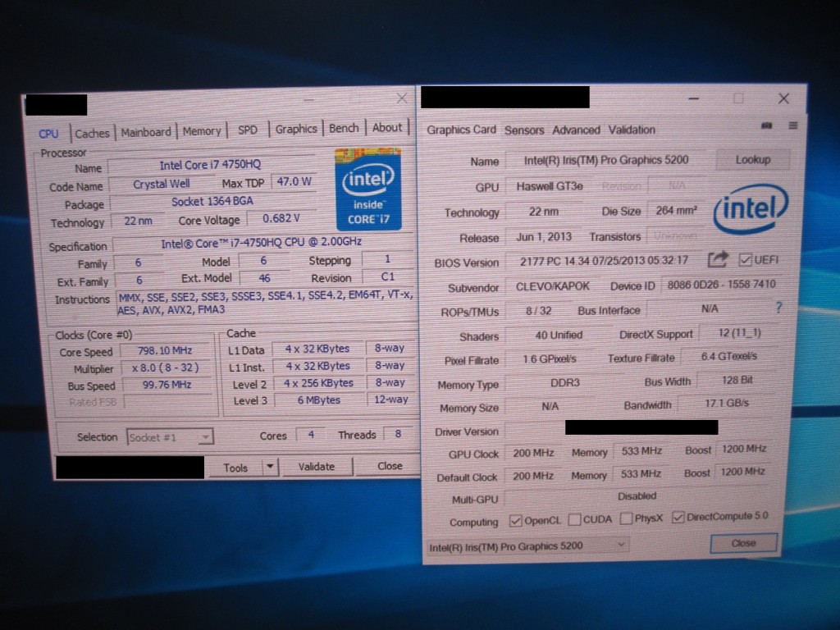Viewport: 840px width, 630px height.
Task: Click the screenshot camera icon
Action: [x=767, y=126]
